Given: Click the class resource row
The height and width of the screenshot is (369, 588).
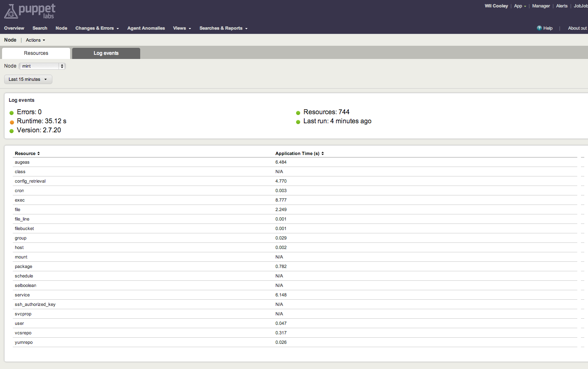Looking at the screenshot, I should (x=295, y=172).
